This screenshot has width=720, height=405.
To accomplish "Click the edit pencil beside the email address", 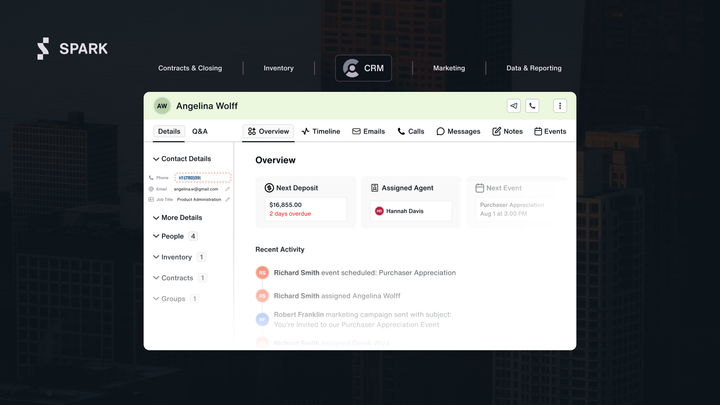I will point(227,189).
